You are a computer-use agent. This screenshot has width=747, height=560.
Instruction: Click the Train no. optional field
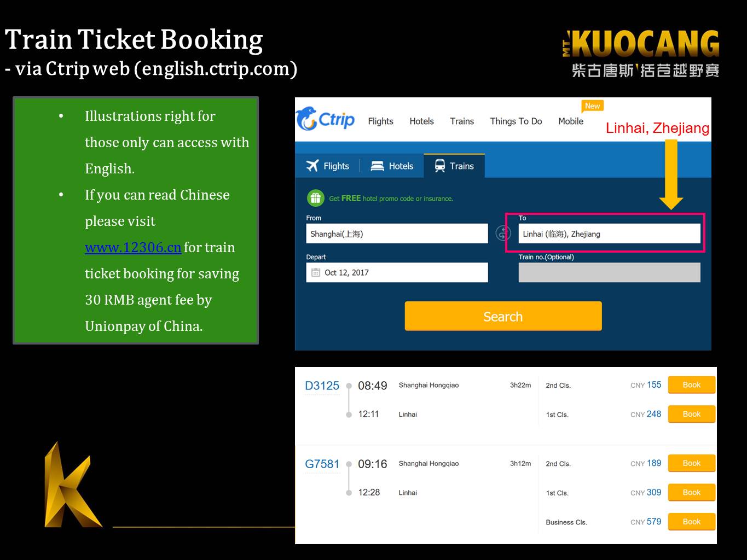[609, 272]
